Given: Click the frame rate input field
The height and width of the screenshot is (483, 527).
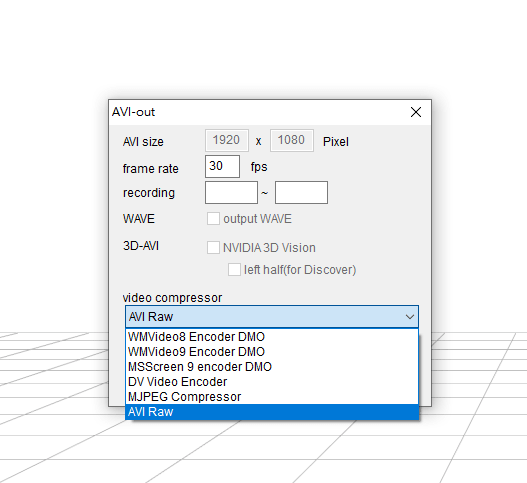Looking at the screenshot, I should 222,166.
